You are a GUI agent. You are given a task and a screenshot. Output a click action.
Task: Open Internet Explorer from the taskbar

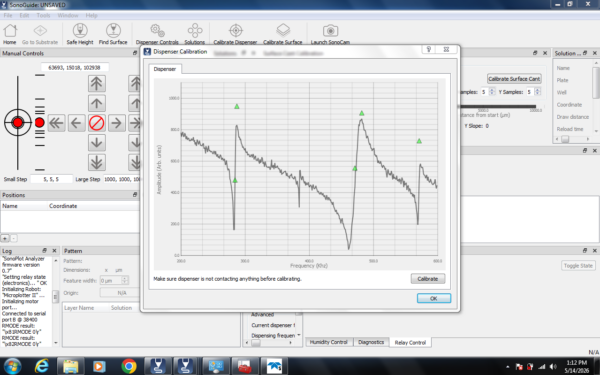[41, 366]
